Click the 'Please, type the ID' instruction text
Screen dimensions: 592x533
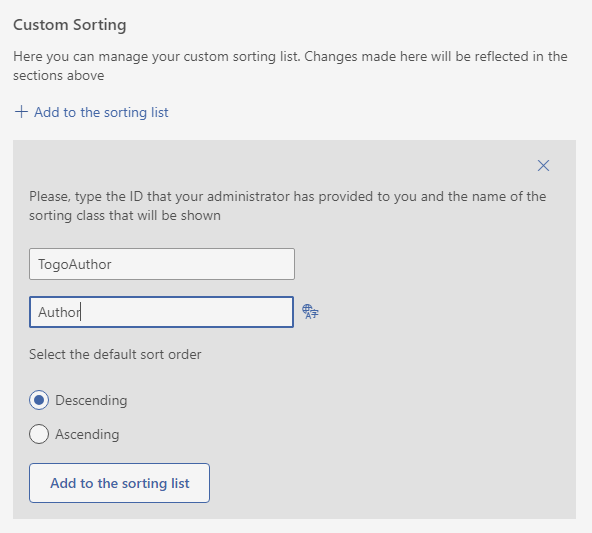point(288,206)
